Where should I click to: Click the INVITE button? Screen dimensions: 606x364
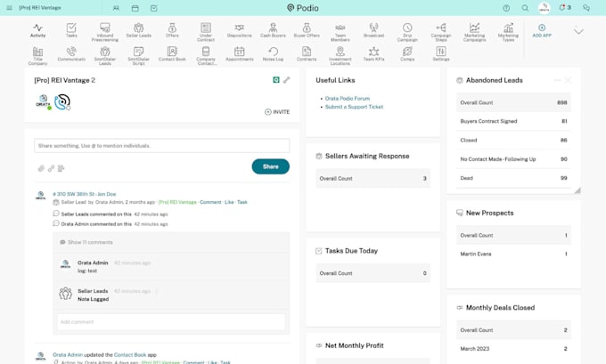coord(277,112)
